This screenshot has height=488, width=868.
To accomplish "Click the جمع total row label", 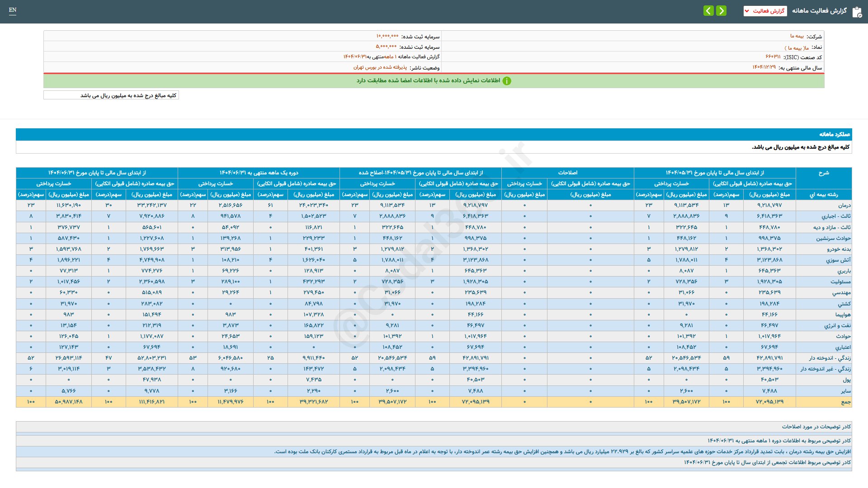I will (845, 402).
